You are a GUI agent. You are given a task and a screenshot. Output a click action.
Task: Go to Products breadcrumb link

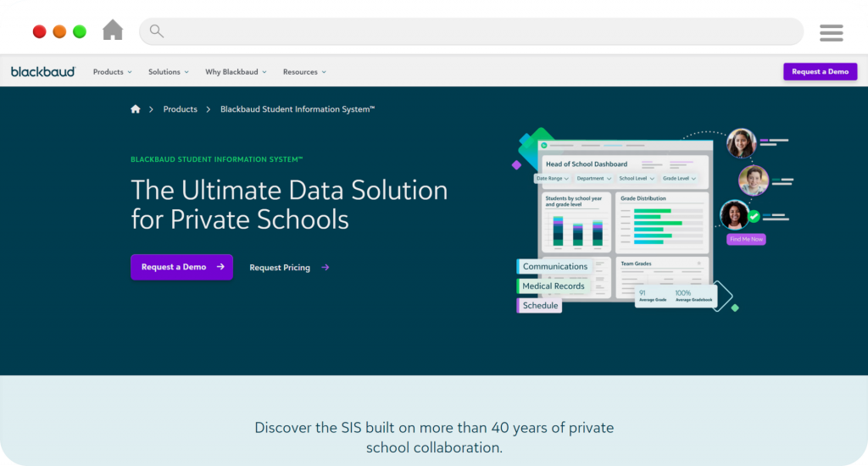tap(180, 109)
